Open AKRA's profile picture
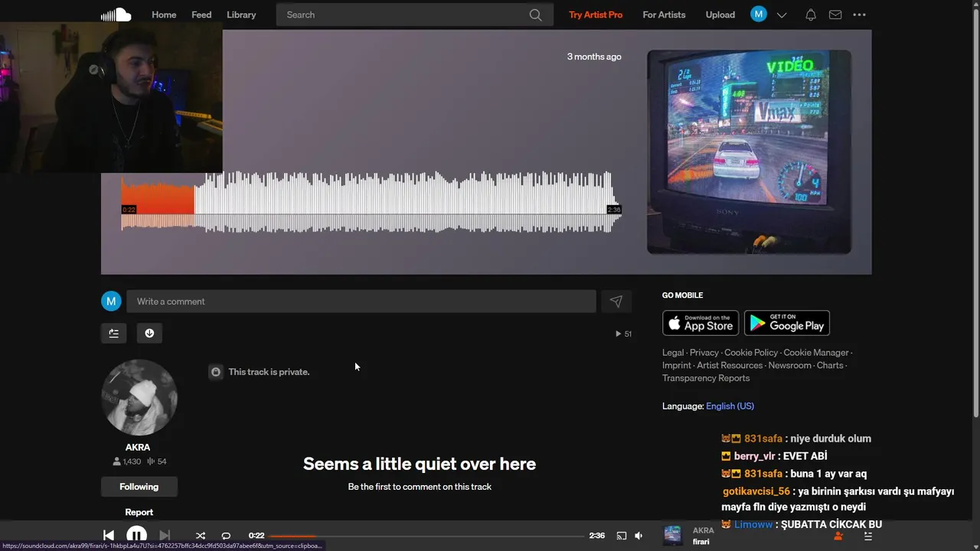 pyautogui.click(x=139, y=398)
